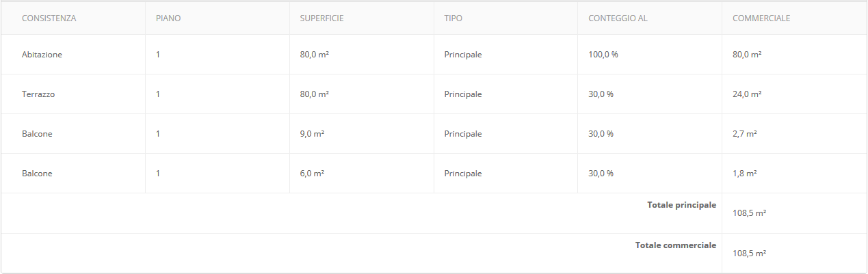Click the 1,8 m² commerciale value
This screenshot has width=868, height=274.
pyautogui.click(x=745, y=174)
